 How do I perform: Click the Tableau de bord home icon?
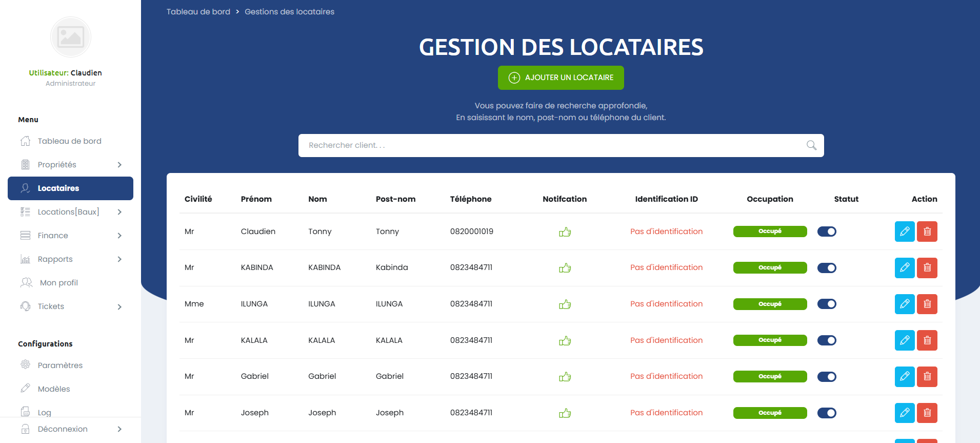click(25, 141)
